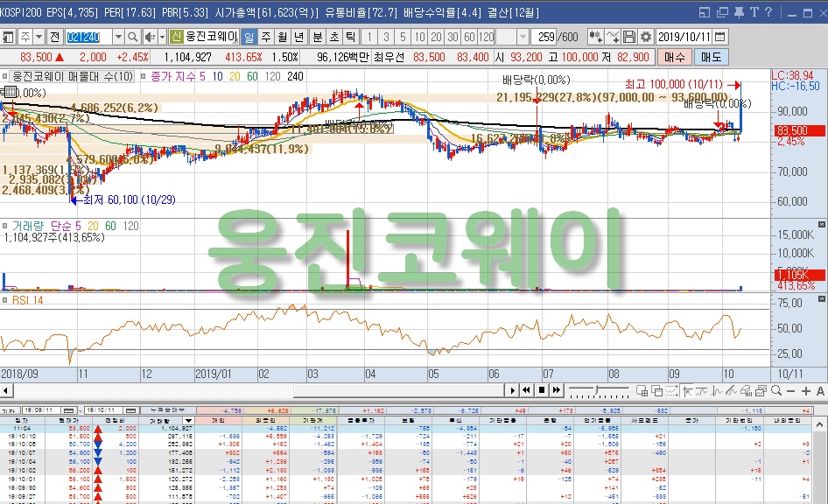Click the T font icon in title bar

point(754,12)
